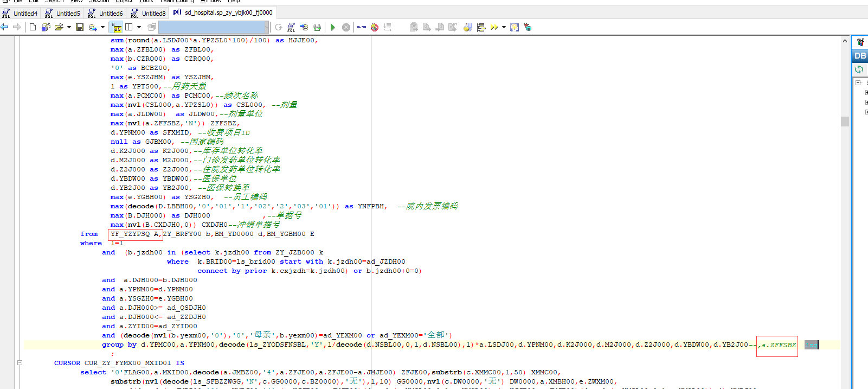
Task: Click the navigate back arrow
Action: click(x=5, y=27)
